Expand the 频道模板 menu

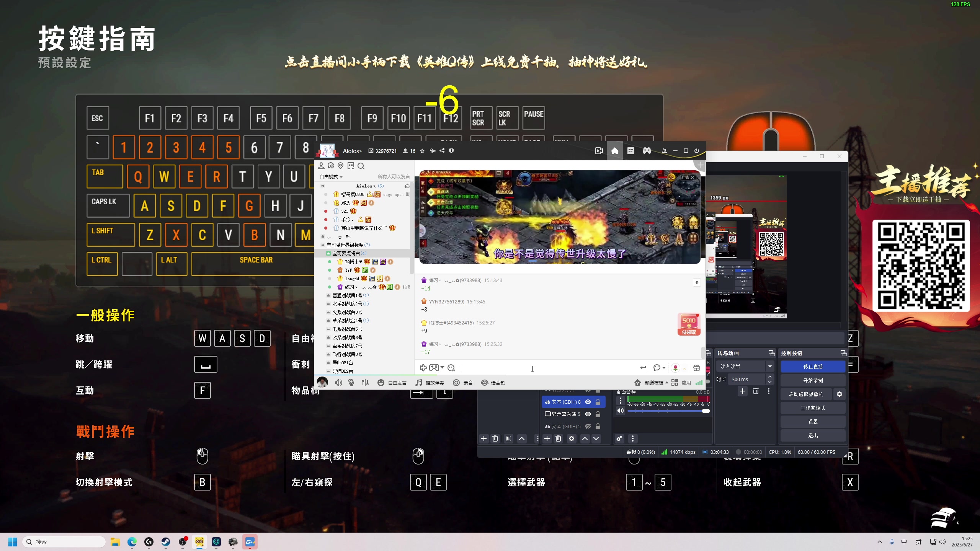pos(651,383)
